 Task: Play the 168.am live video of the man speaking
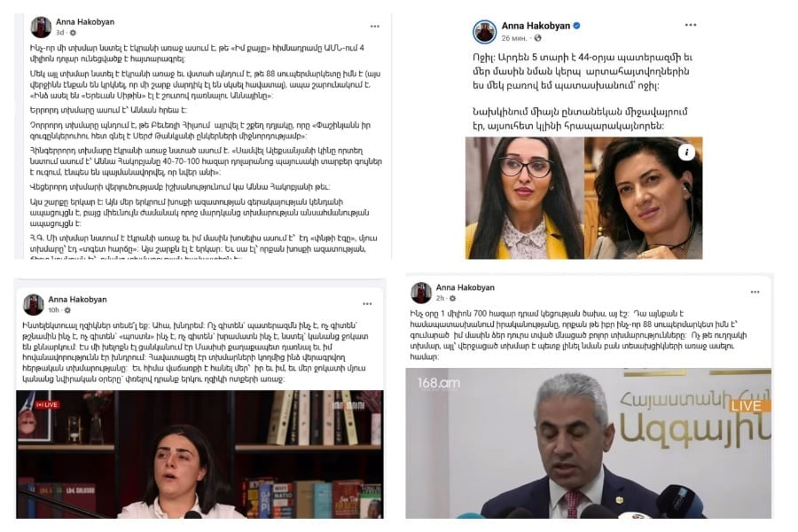589,443
